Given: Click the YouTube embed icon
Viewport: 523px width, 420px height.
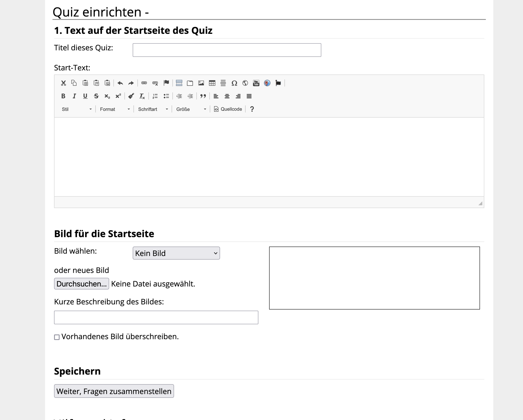Looking at the screenshot, I should (256, 83).
